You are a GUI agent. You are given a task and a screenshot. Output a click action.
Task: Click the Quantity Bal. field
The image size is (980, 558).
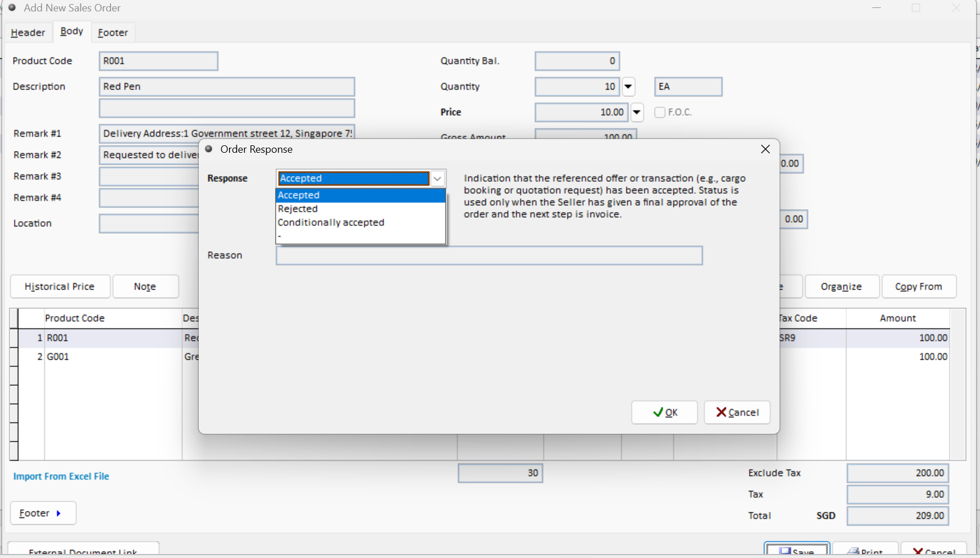(577, 61)
